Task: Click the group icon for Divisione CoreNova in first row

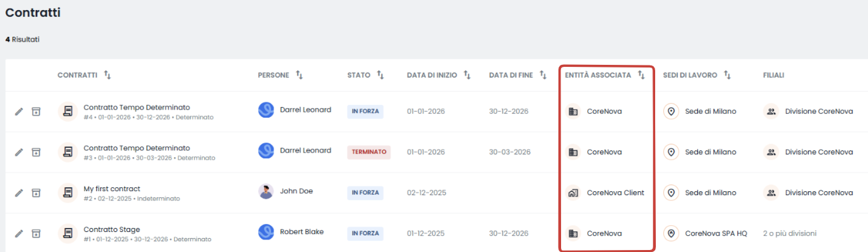Action: click(x=771, y=111)
